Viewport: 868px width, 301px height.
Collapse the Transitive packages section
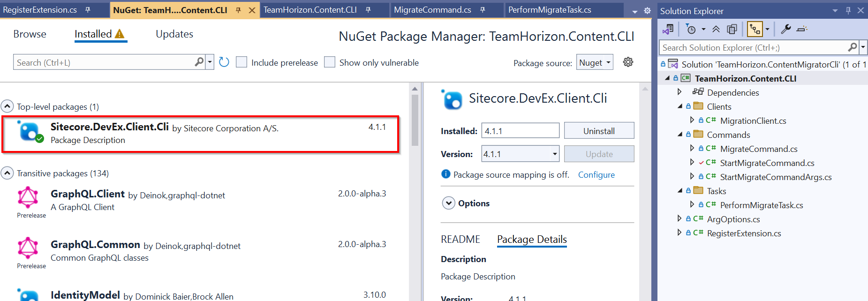[7, 173]
